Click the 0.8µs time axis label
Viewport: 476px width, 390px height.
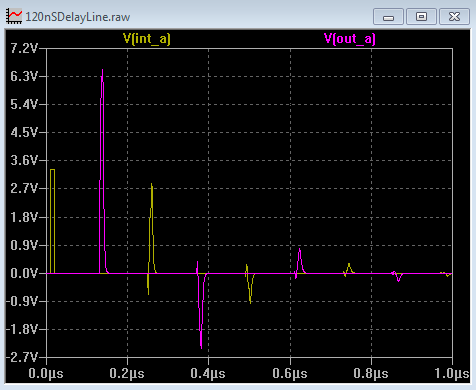click(x=371, y=374)
